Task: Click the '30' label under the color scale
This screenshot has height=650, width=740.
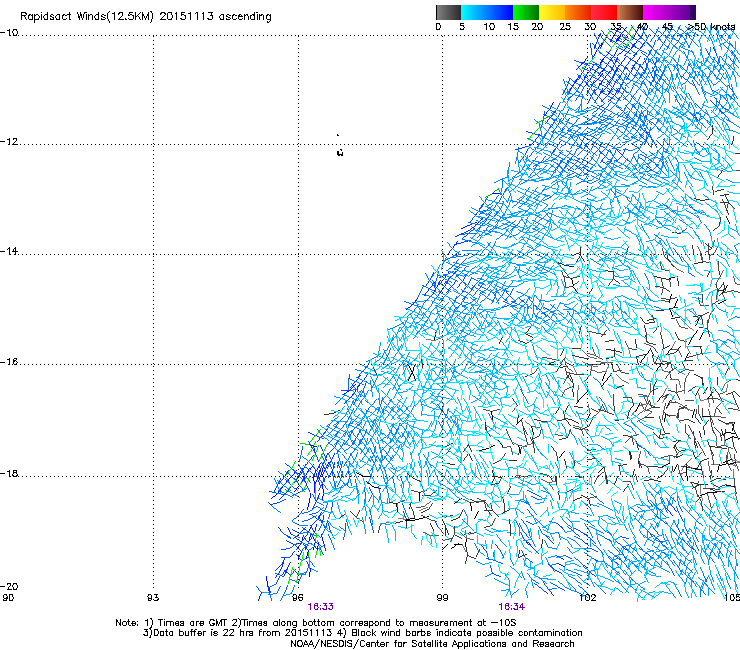Action: tap(590, 27)
